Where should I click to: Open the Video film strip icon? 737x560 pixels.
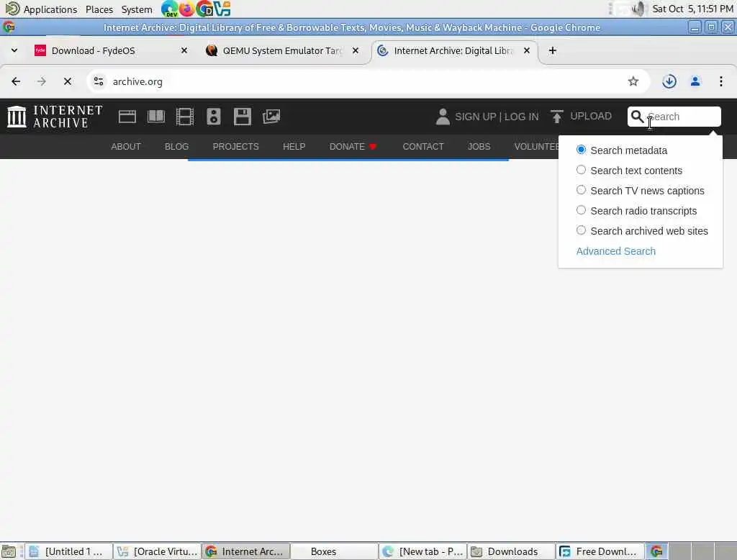[185, 116]
